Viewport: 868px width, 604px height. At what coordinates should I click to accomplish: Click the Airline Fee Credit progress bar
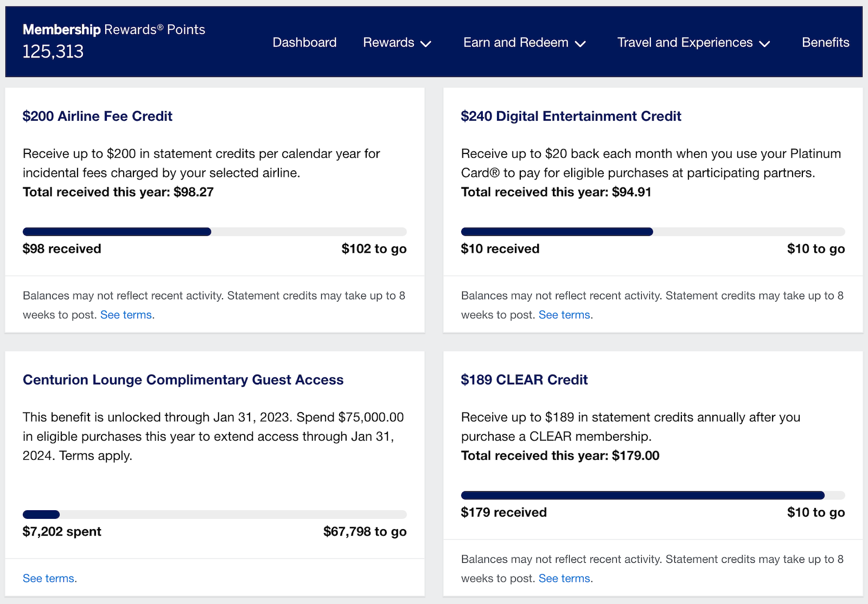click(214, 232)
